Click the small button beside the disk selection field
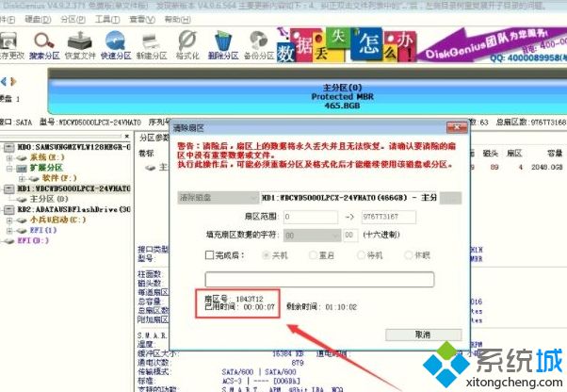This screenshot has width=567, height=392. [x=450, y=198]
